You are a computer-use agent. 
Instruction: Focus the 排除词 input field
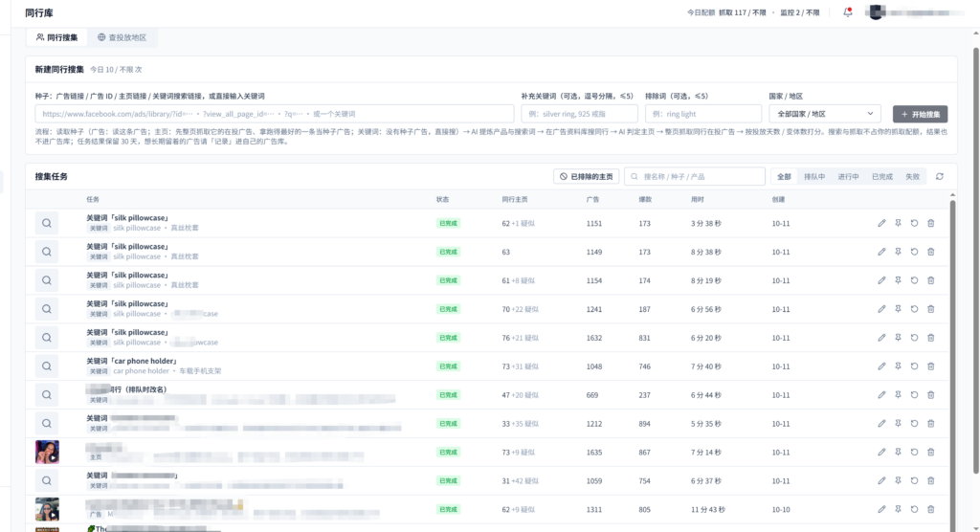pyautogui.click(x=703, y=114)
